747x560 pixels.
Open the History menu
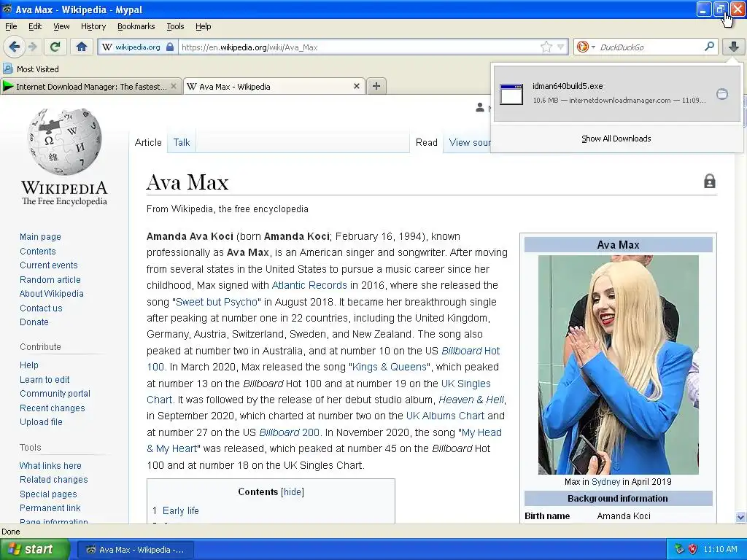(x=93, y=26)
